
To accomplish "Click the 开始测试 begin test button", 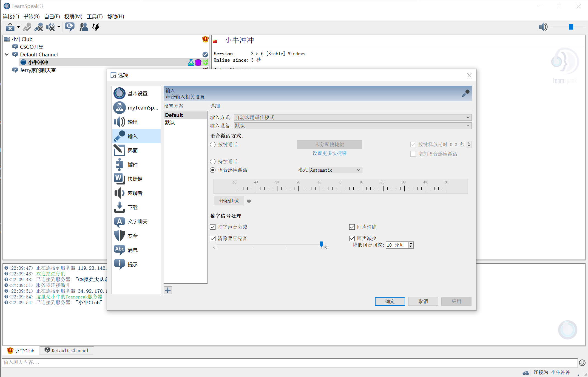I will coord(229,201).
